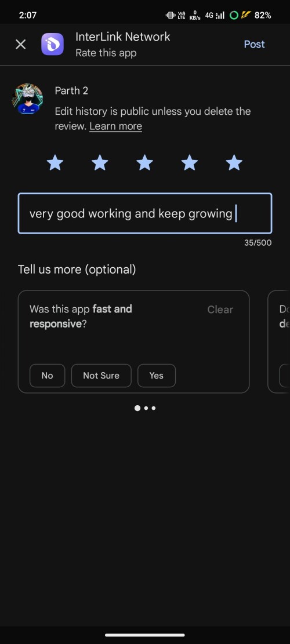Choose Not Sure for fast and responsive

pos(101,376)
